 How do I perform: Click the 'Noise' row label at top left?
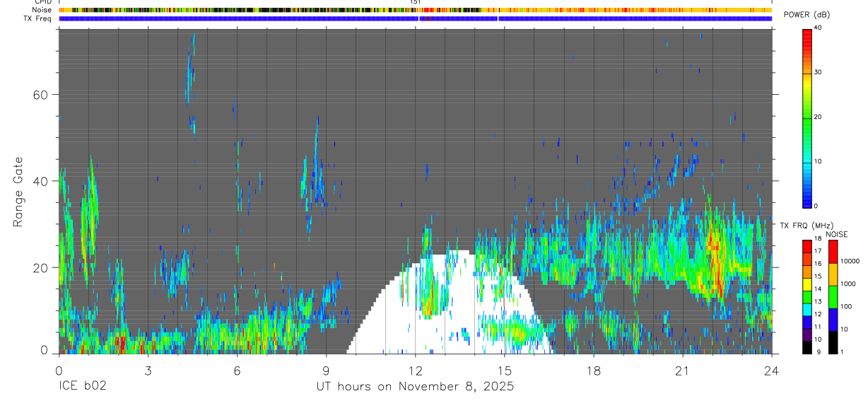click(x=42, y=10)
